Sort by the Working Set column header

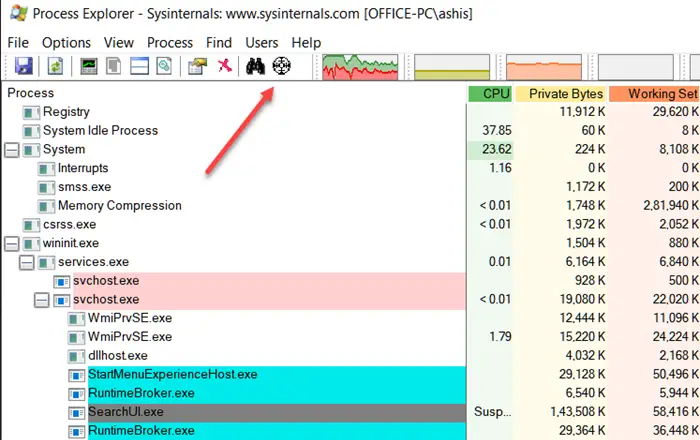[x=654, y=94]
